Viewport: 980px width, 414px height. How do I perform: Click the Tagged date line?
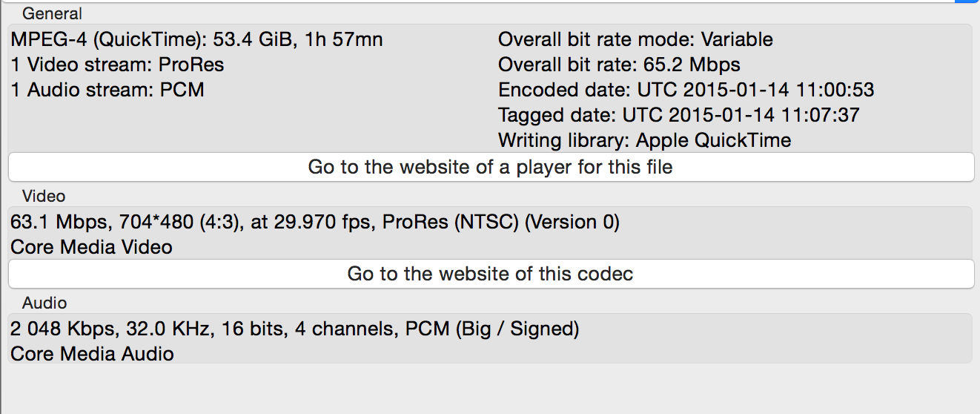(x=678, y=115)
